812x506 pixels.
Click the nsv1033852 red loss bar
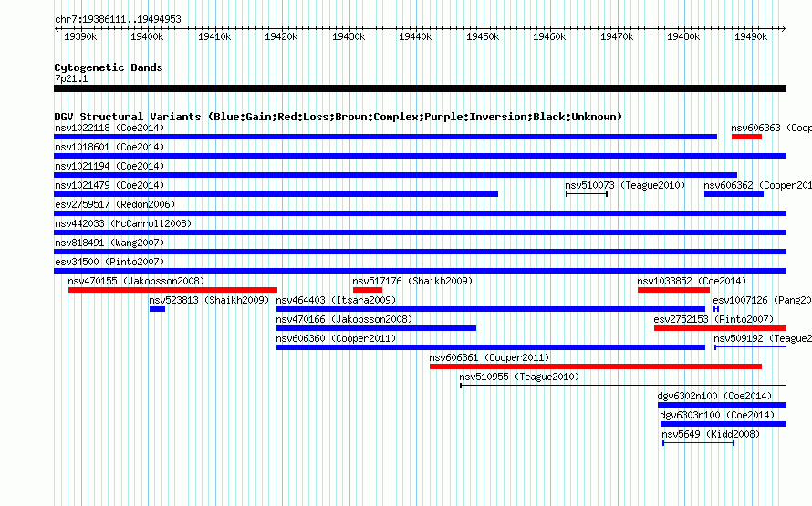tap(673, 290)
